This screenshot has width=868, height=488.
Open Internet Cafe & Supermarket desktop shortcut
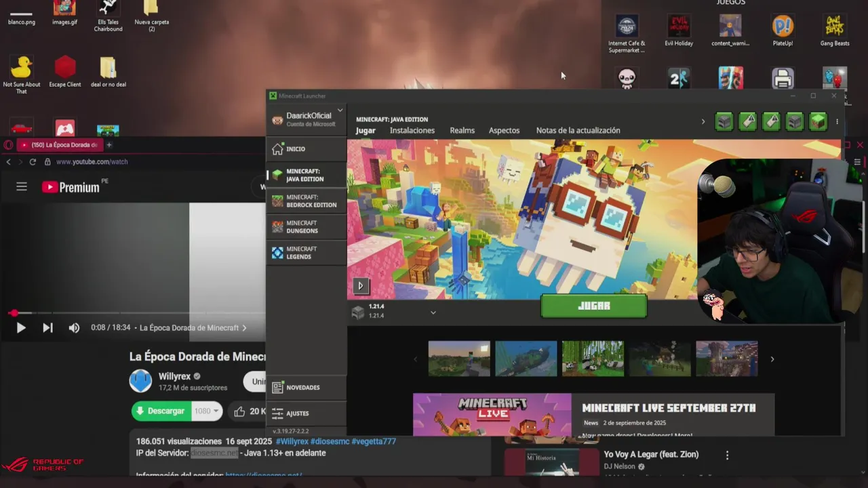(627, 34)
